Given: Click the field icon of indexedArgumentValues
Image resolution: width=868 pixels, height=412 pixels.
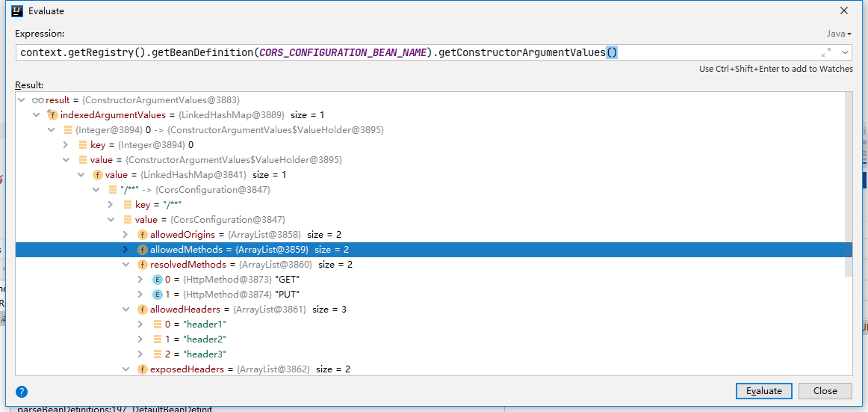Looking at the screenshot, I should [52, 115].
